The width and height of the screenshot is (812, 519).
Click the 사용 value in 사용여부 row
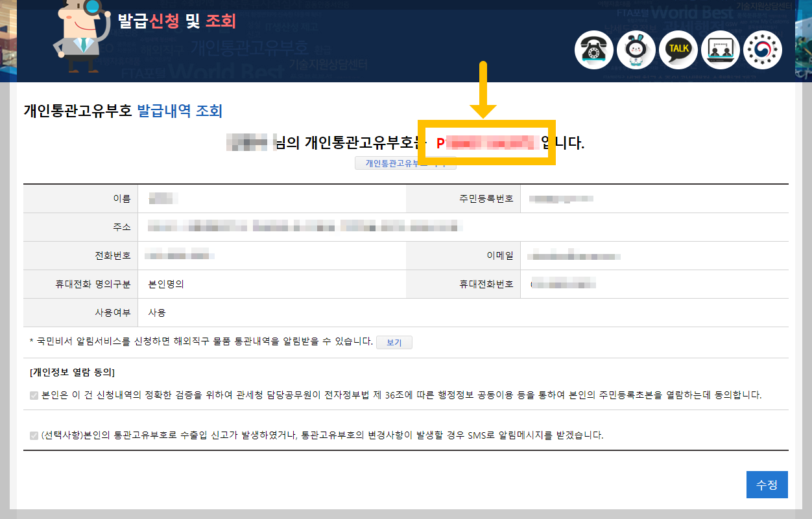[157, 312]
